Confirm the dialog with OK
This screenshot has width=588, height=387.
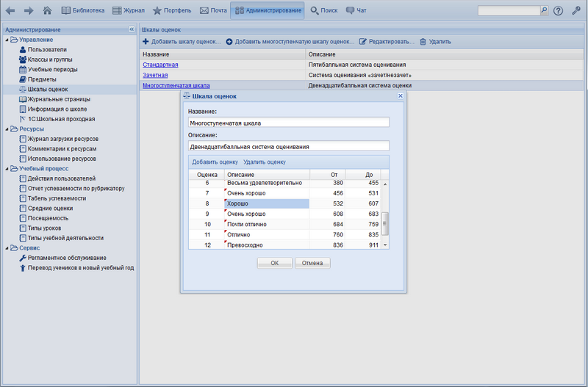[x=274, y=263]
